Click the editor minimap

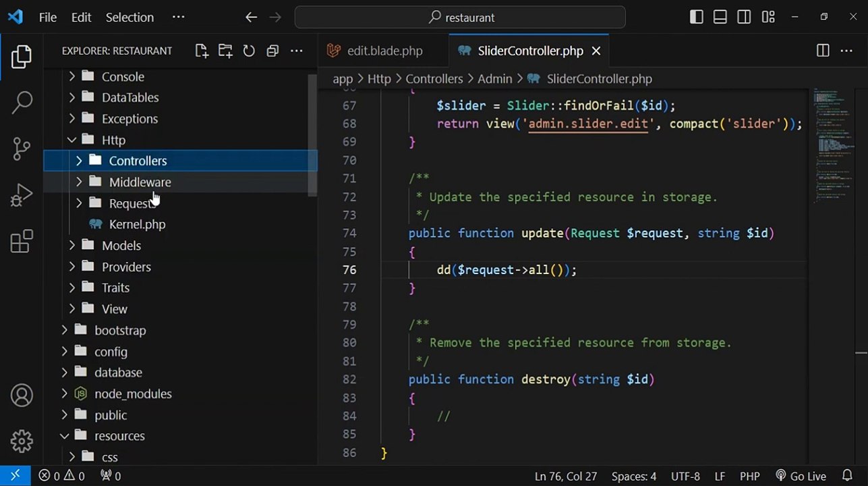coord(833,145)
